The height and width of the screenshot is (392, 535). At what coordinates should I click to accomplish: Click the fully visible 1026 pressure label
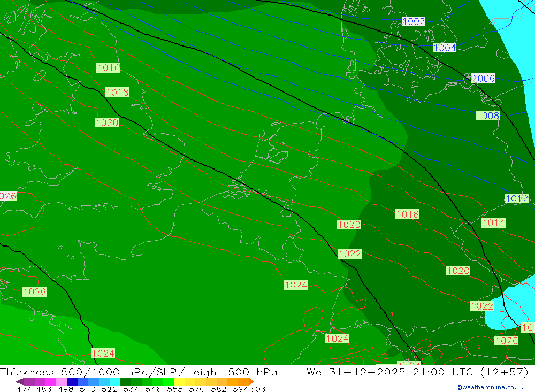(x=34, y=291)
